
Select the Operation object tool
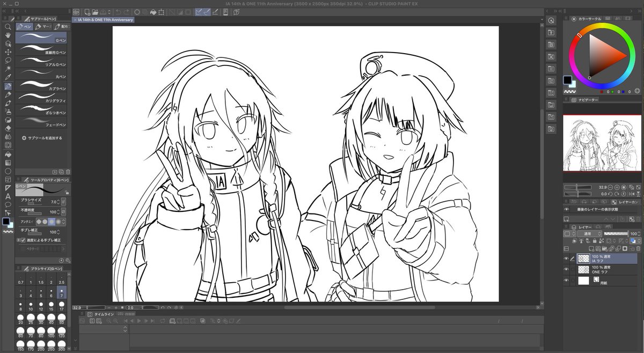click(x=8, y=43)
